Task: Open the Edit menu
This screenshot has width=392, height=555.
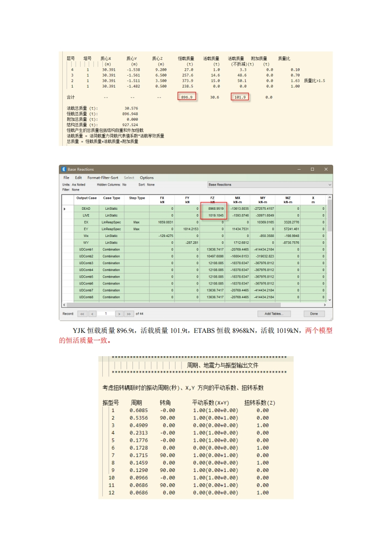Action: pyautogui.click(x=78, y=178)
